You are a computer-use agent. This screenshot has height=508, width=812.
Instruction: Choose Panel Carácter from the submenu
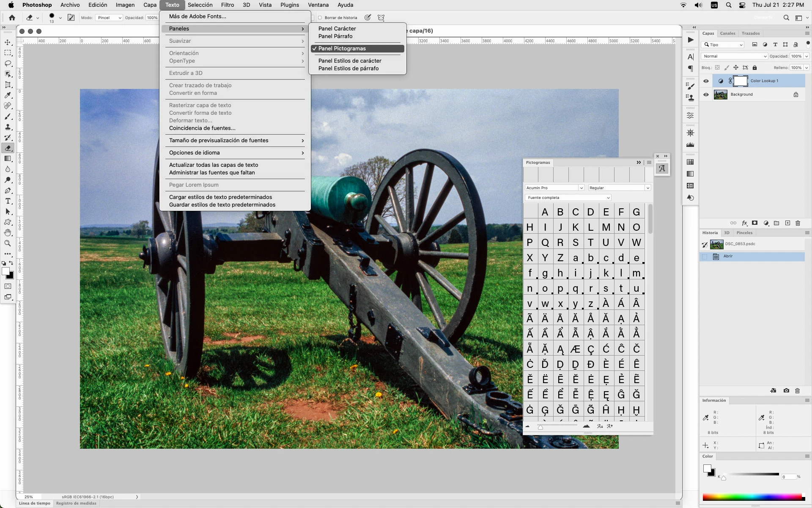click(x=337, y=28)
